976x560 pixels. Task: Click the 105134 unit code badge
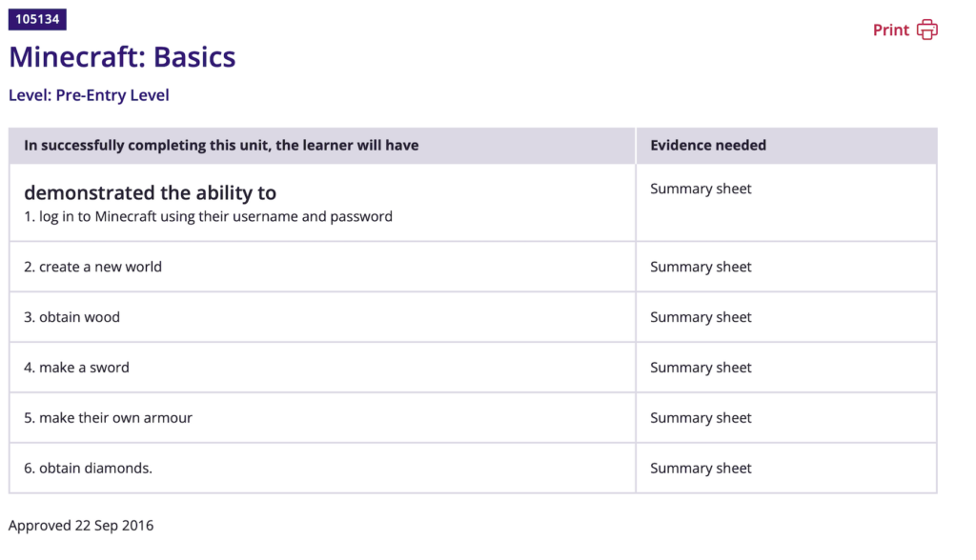[37, 19]
